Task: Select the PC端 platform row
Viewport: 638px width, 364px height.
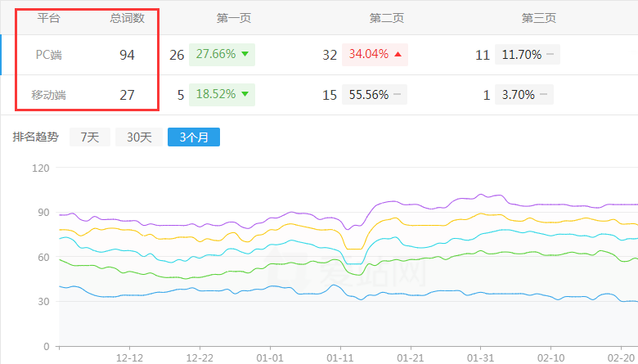Action: point(49,55)
